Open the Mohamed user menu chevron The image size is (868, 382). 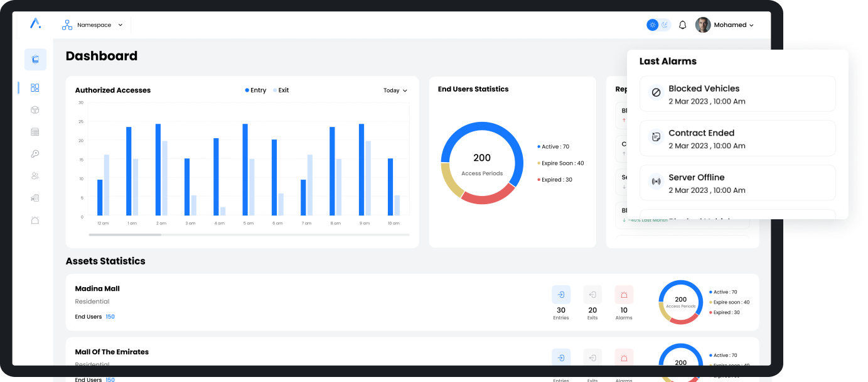click(x=751, y=25)
